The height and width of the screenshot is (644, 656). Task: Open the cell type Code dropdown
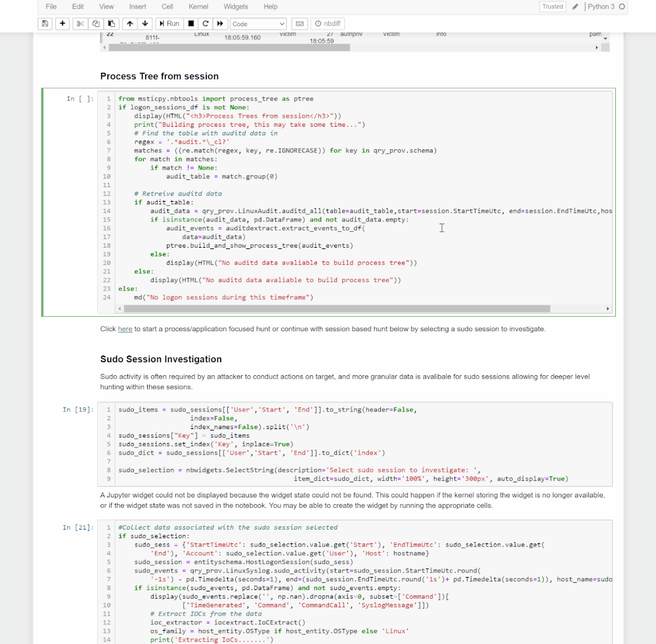pos(258,24)
